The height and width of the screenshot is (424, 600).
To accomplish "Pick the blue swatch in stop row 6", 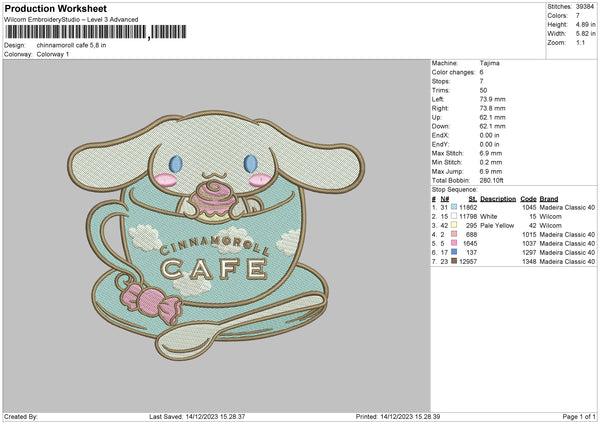I will [x=454, y=252].
